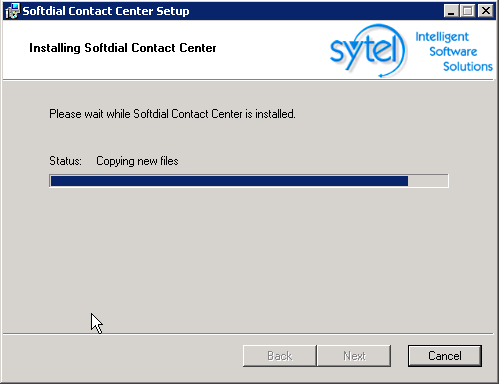Click the filled blue part of the progress bar
The height and width of the screenshot is (385, 499).
point(229,181)
